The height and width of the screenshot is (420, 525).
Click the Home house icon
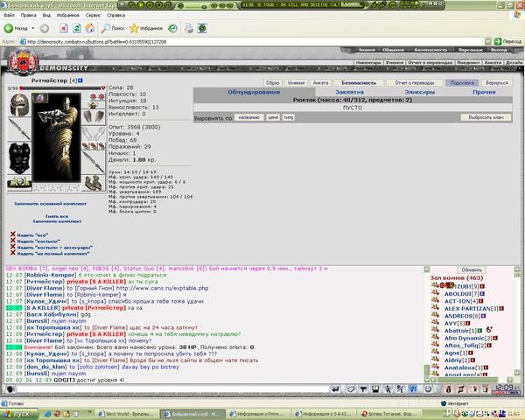(x=90, y=28)
